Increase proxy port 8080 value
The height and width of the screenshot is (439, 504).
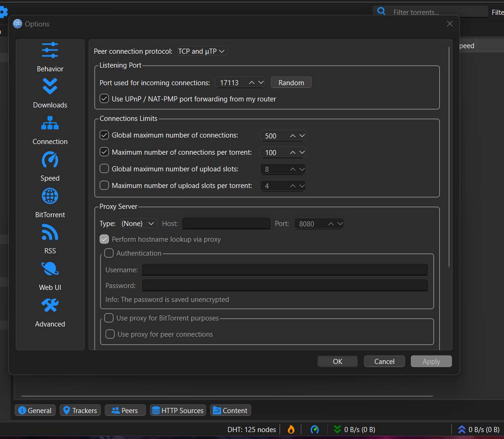[331, 224]
